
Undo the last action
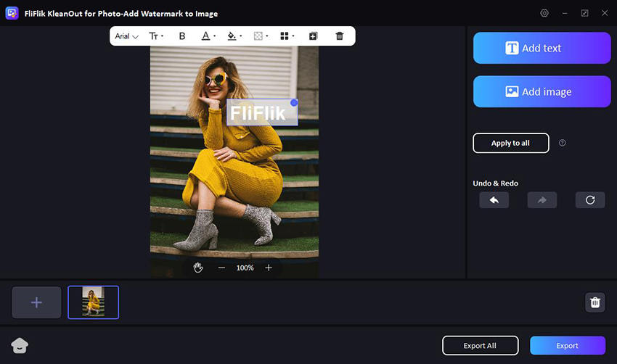click(494, 200)
